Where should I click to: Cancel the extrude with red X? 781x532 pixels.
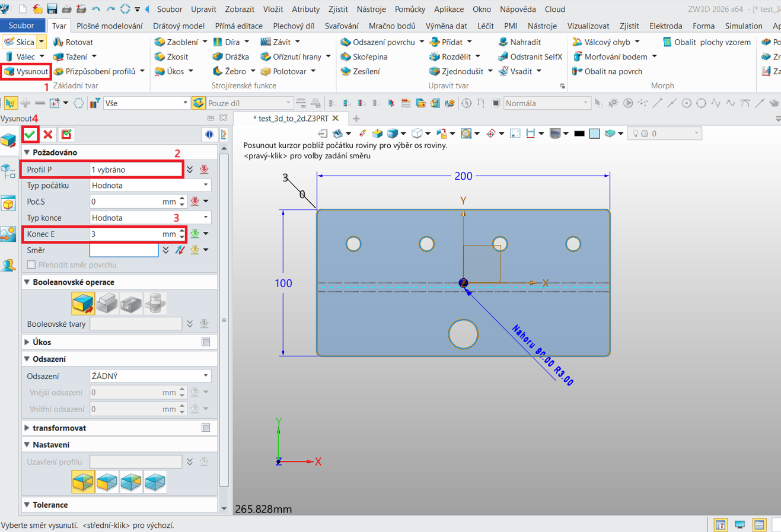pyautogui.click(x=48, y=135)
